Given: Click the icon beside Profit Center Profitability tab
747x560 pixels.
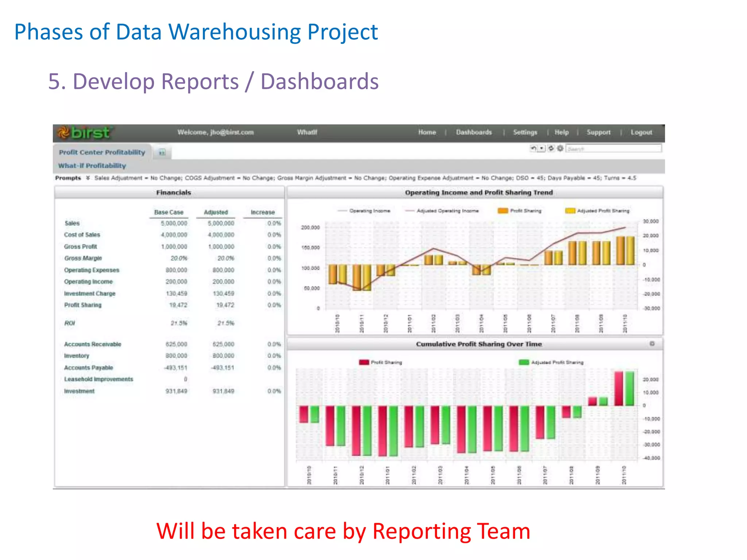Looking at the screenshot, I should click(x=162, y=152).
